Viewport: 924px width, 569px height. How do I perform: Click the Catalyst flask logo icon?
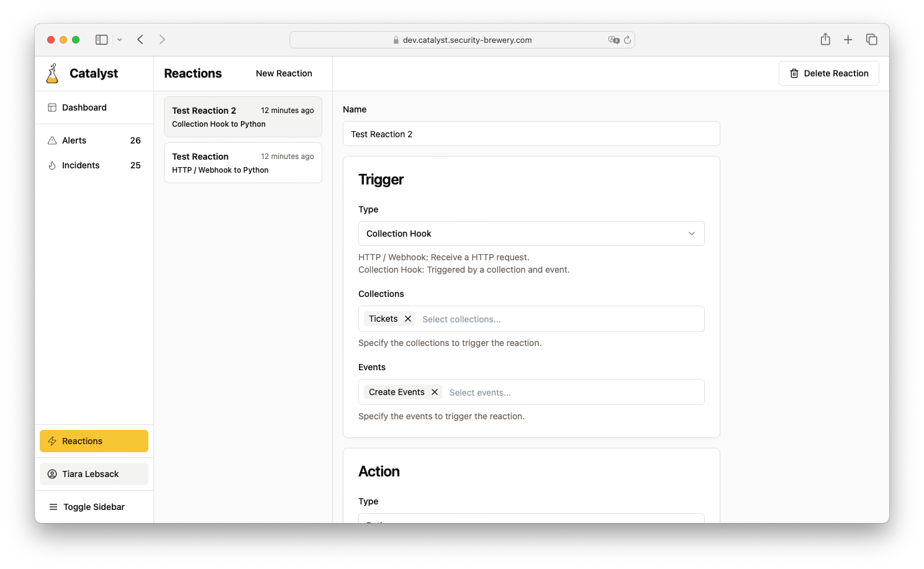coord(53,73)
